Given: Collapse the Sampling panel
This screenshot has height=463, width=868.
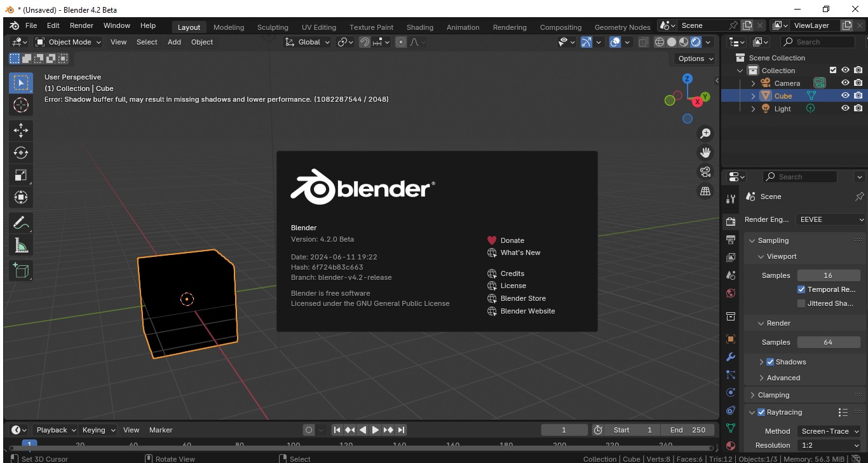Looking at the screenshot, I should (x=773, y=240).
